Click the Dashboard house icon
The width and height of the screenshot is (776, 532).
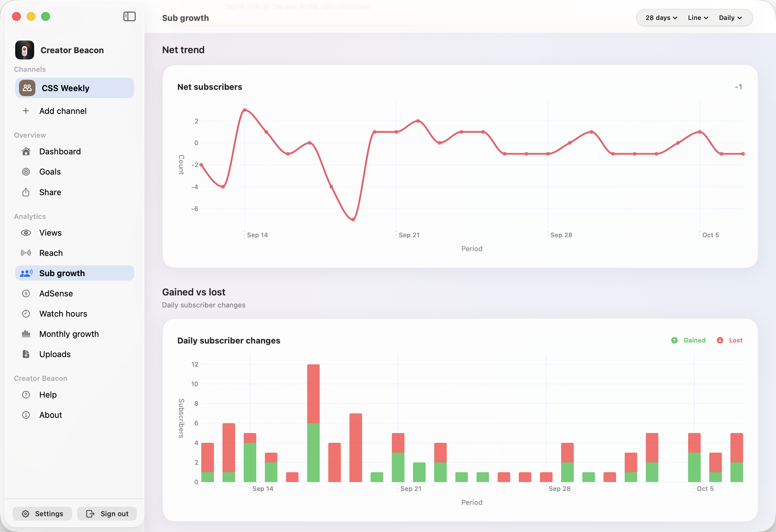(26, 152)
